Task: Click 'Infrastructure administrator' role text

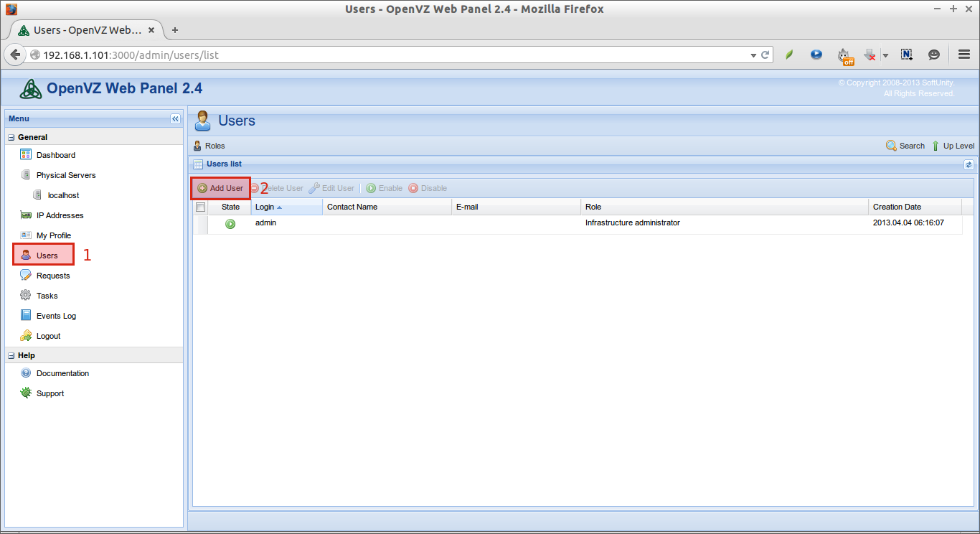Action: point(632,222)
